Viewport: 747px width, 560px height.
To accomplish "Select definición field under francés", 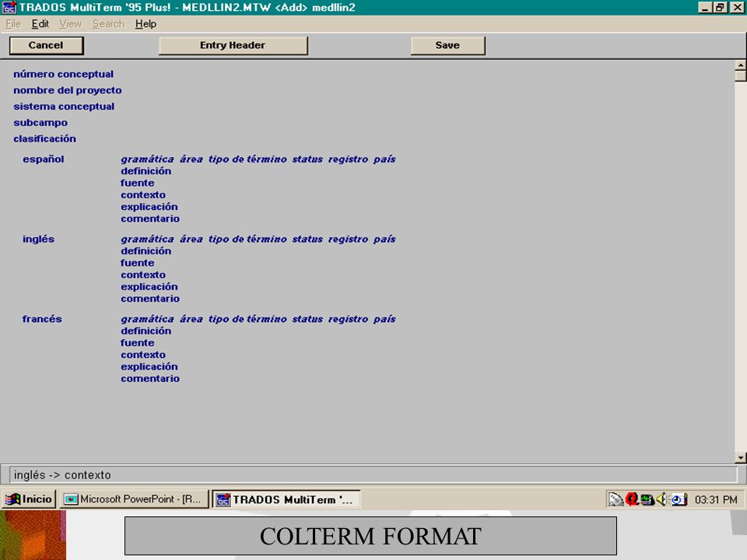I will (x=146, y=331).
